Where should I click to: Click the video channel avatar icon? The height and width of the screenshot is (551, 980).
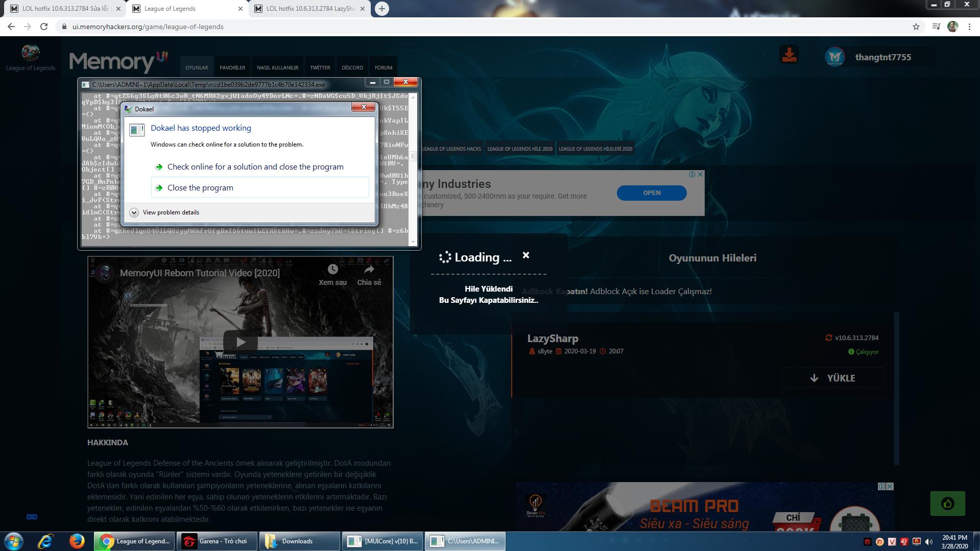tap(106, 273)
